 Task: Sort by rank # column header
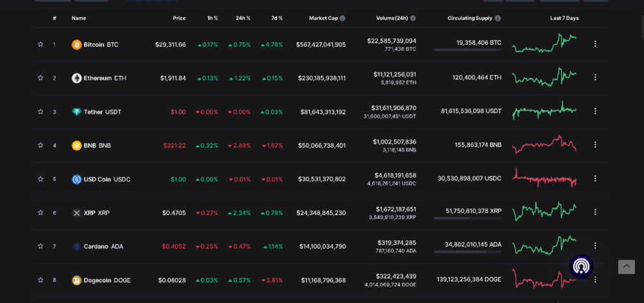pos(54,18)
